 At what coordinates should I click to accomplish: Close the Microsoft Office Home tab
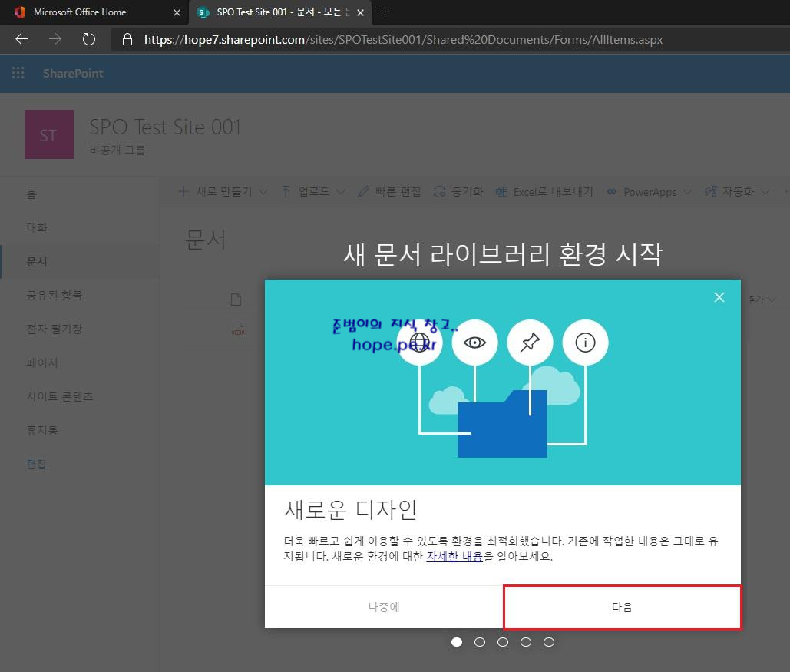click(177, 12)
